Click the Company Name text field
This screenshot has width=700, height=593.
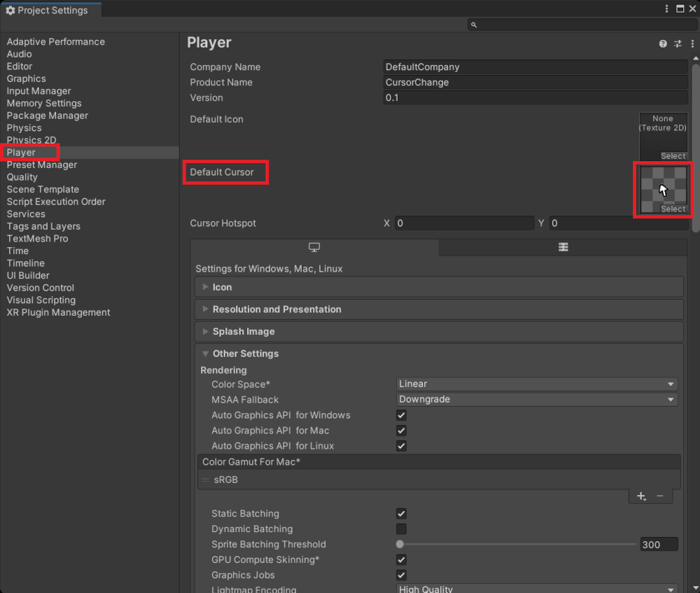click(535, 67)
